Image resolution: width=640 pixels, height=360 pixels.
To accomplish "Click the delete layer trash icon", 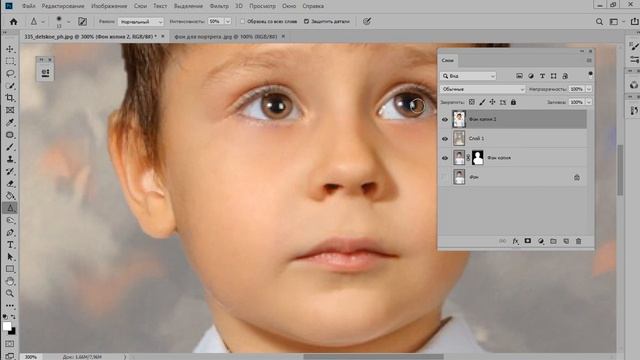I will pyautogui.click(x=578, y=241).
